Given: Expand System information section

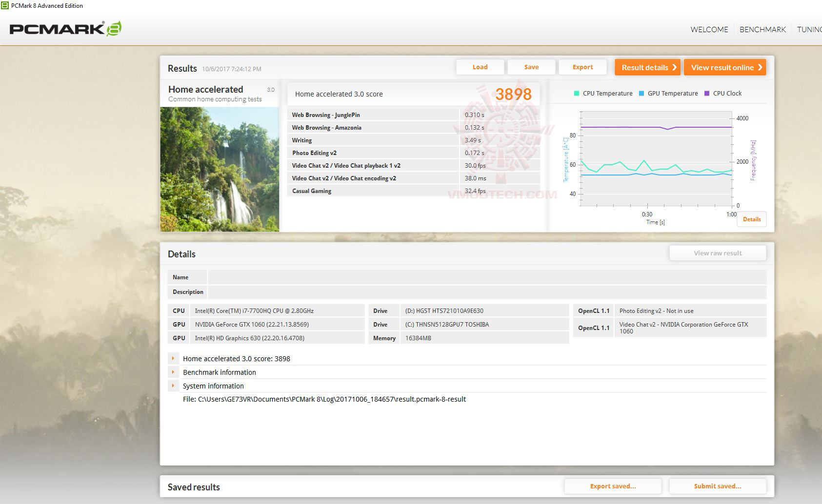Looking at the screenshot, I should (x=173, y=386).
